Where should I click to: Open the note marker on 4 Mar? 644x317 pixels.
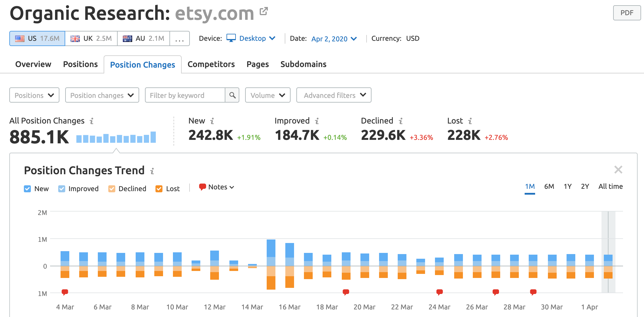point(65,292)
